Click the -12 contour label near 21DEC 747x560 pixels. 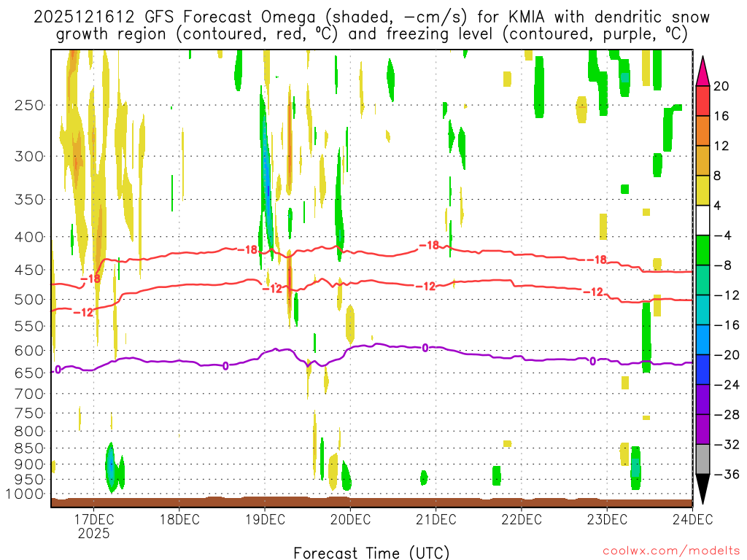coord(425,286)
